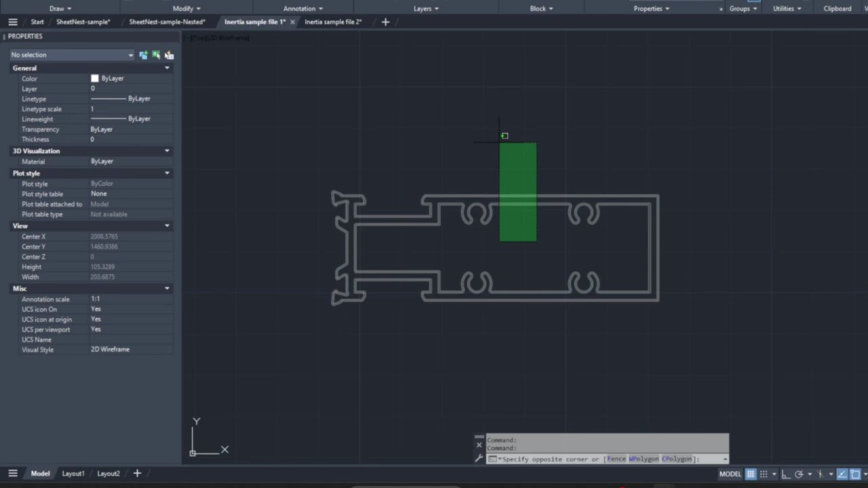Switch to SheetNest-sample-Nested tab
The width and height of the screenshot is (868, 488).
(x=167, y=22)
